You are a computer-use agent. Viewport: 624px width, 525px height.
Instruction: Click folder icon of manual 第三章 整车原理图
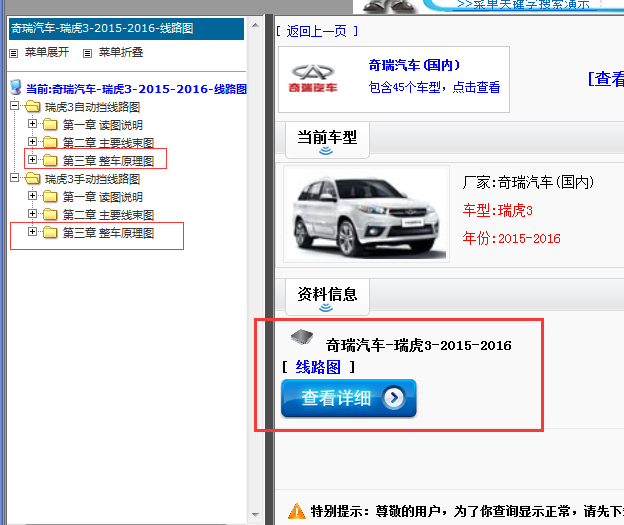click(50, 232)
